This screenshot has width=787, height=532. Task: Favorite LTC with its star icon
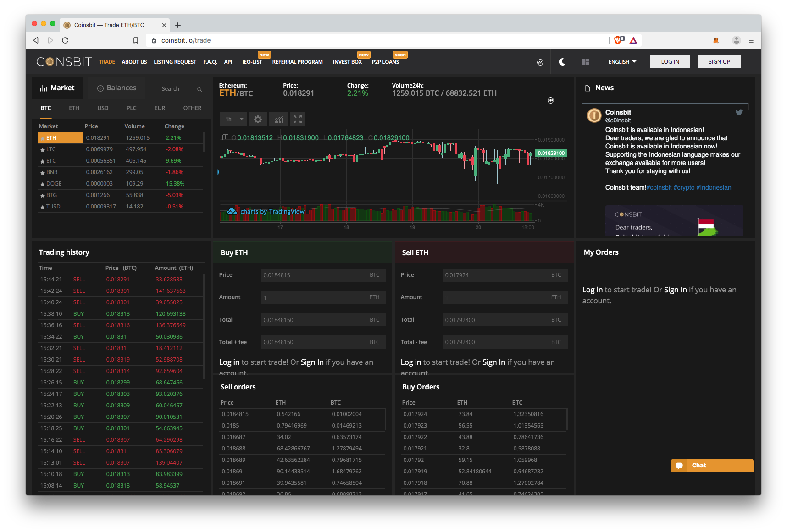pyautogui.click(x=43, y=150)
